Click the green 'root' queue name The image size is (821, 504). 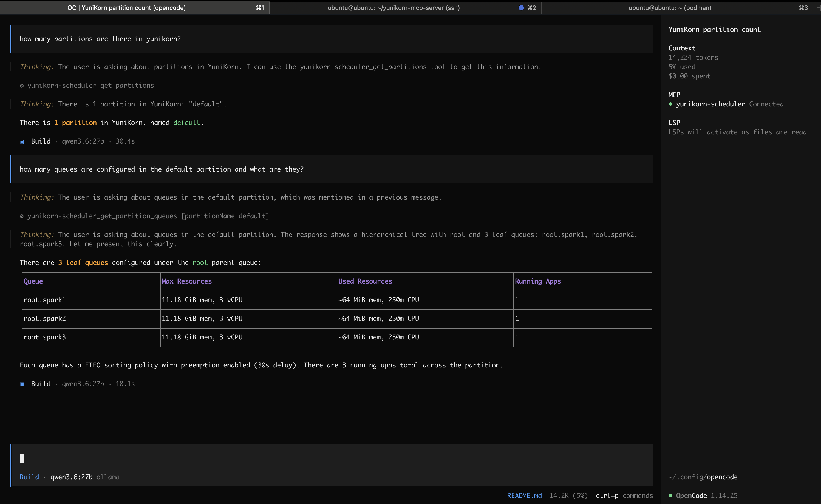[200, 262]
